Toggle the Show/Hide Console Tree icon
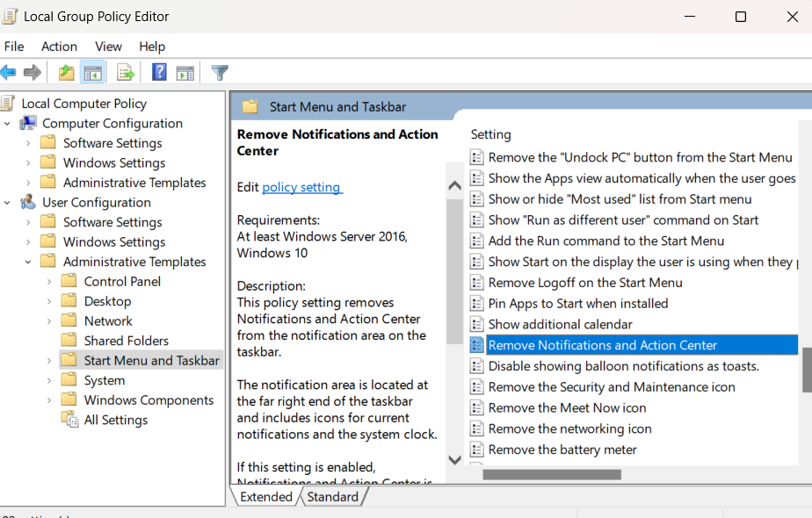Viewport: 812px width, 518px height. click(92, 73)
